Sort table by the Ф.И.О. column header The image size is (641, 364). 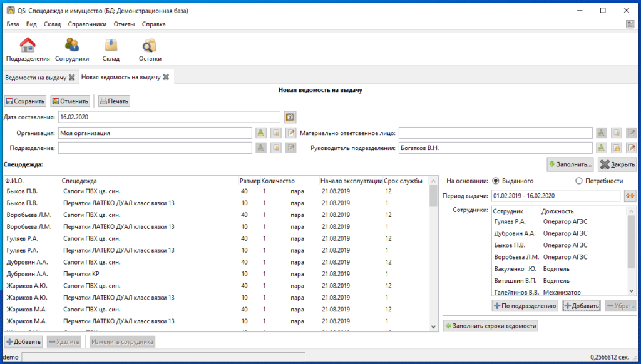33,181
